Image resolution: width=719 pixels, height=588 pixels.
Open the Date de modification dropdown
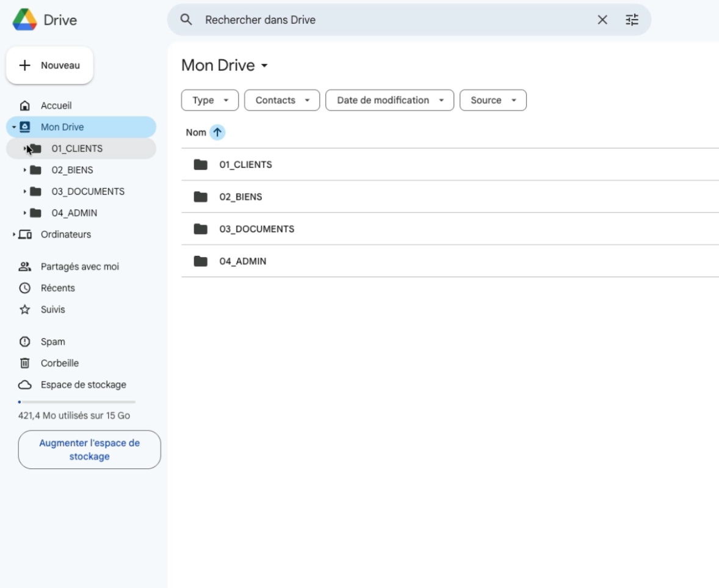(x=389, y=100)
